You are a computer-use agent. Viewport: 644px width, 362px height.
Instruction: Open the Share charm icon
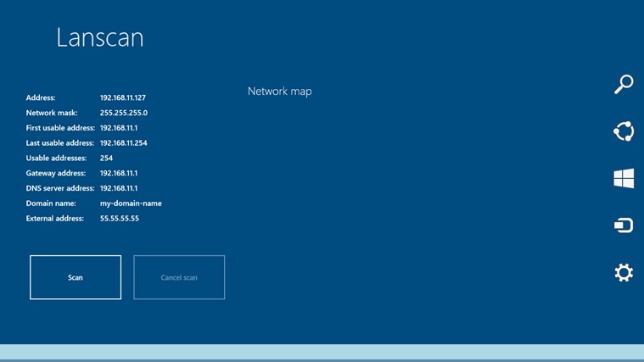click(624, 131)
